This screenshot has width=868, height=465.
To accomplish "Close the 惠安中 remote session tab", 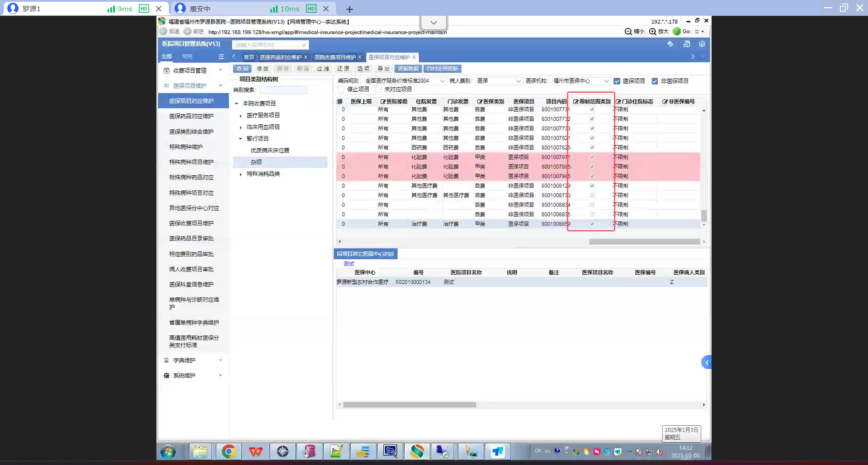I will pyautogui.click(x=326, y=9).
